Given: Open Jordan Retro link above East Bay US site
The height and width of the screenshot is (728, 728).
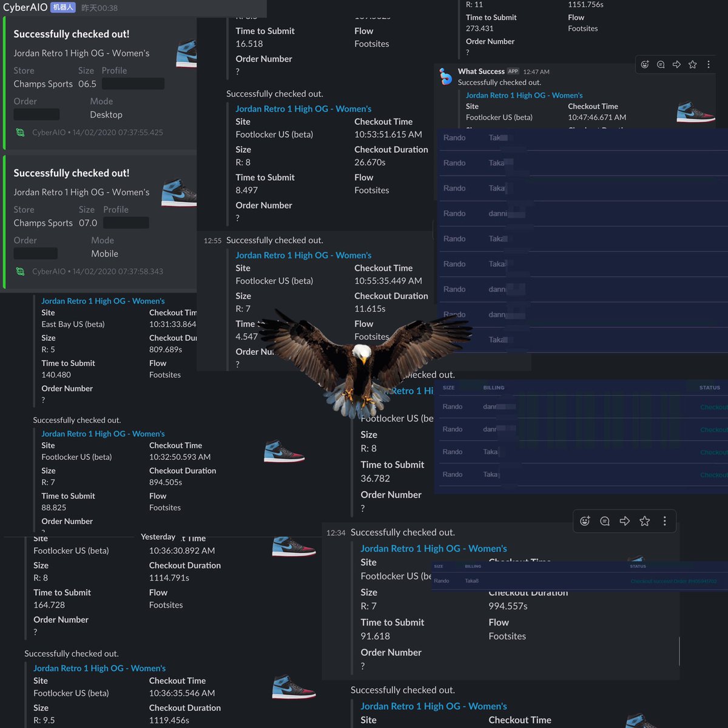Looking at the screenshot, I should 103,301.
